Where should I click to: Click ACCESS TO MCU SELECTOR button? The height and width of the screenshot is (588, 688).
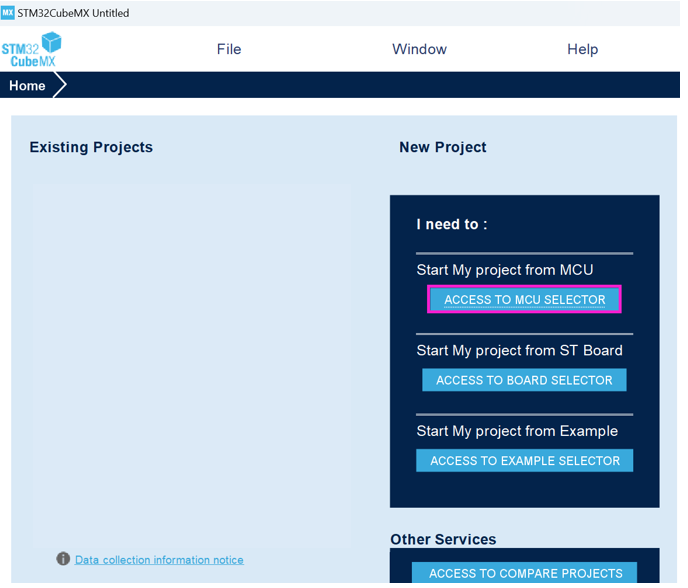pos(524,299)
